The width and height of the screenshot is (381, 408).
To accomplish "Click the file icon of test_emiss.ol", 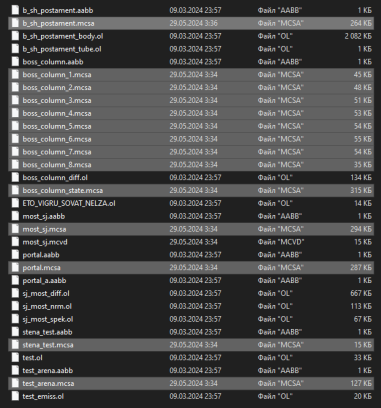I will coord(15,396).
